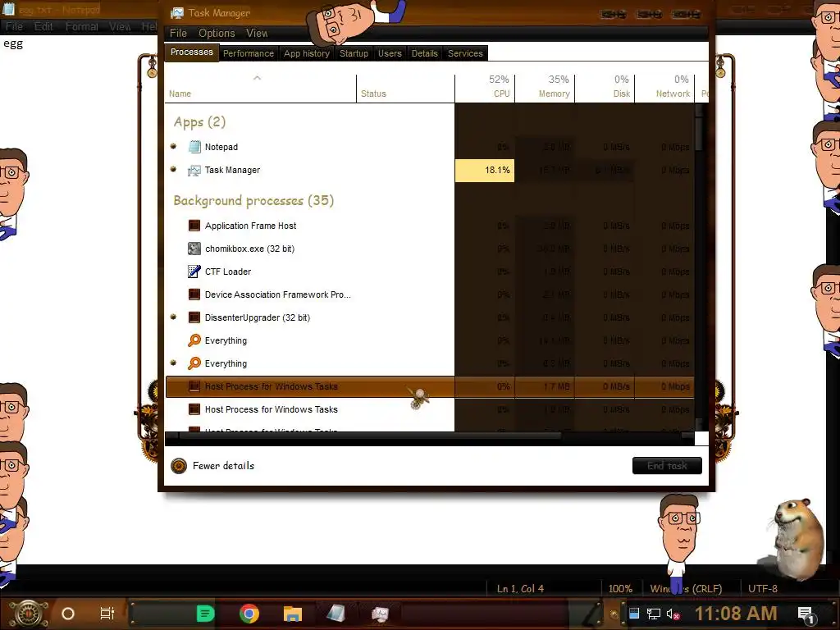
Task: Select the Processes tab
Action: coord(191,52)
